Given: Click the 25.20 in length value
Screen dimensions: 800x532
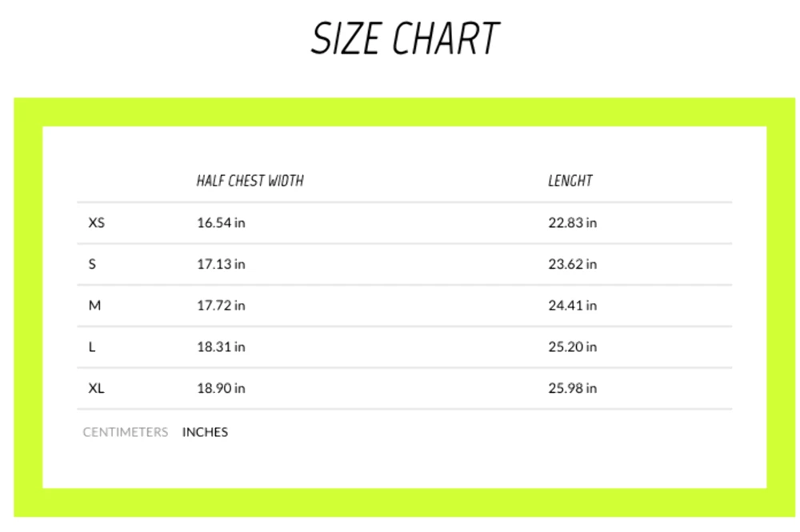Looking at the screenshot, I should pos(572,347).
